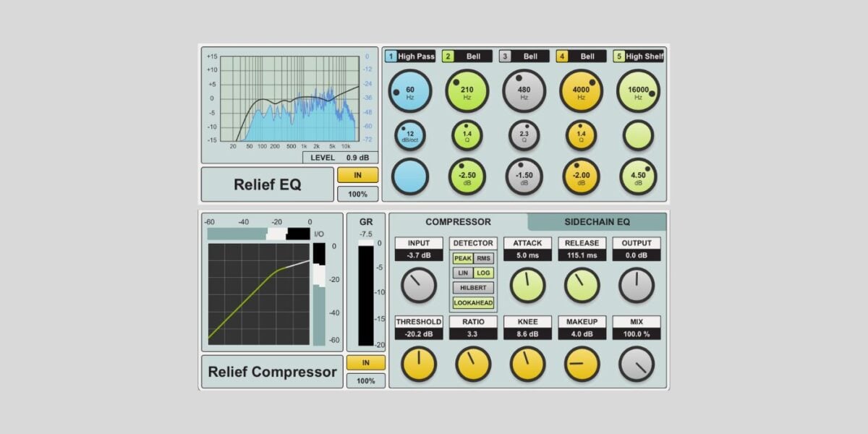The height and width of the screenshot is (434, 868).
Task: Select the 4000 Hz Bell frequency knob
Action: tap(581, 92)
